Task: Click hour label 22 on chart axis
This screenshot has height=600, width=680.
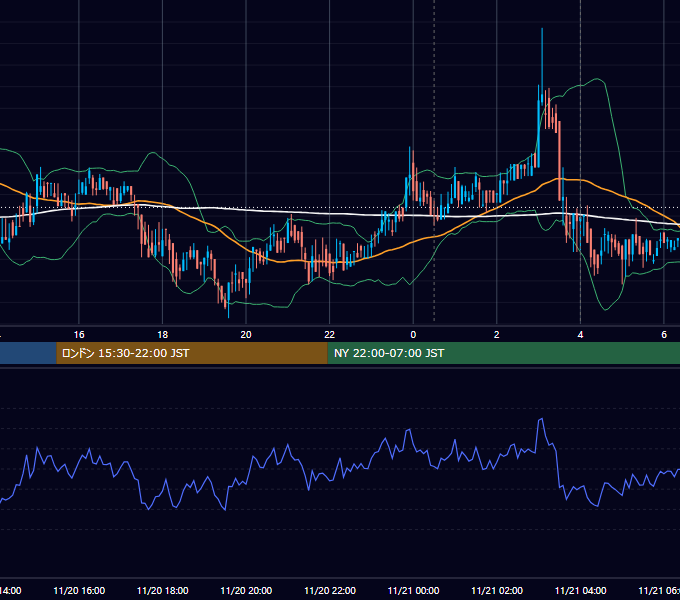Action: point(330,335)
